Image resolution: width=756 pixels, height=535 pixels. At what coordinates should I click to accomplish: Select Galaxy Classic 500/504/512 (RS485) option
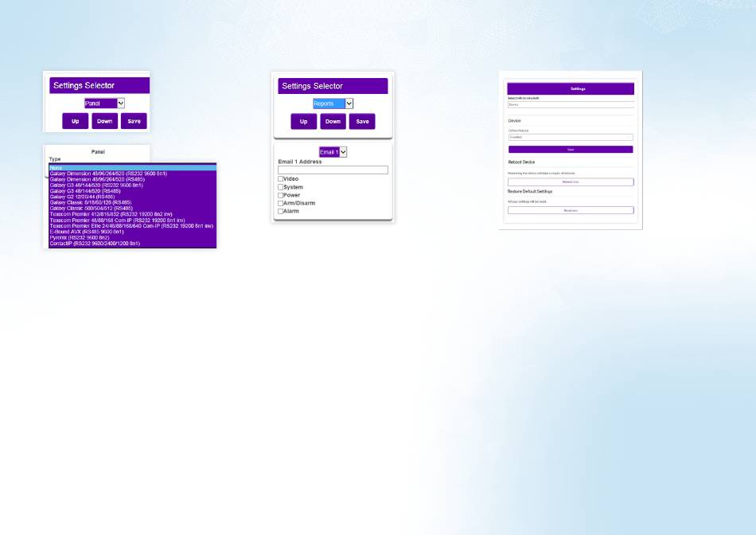click(133, 209)
